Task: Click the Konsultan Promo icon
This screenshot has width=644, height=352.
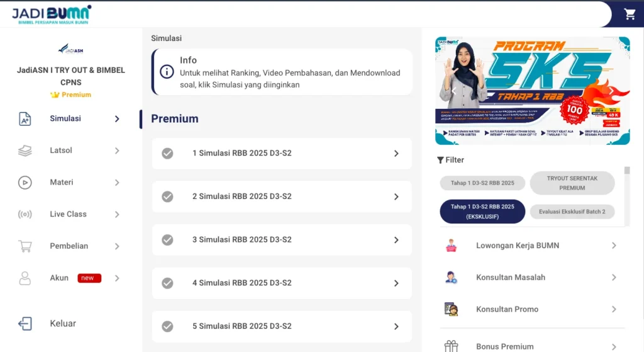Action: (451, 309)
